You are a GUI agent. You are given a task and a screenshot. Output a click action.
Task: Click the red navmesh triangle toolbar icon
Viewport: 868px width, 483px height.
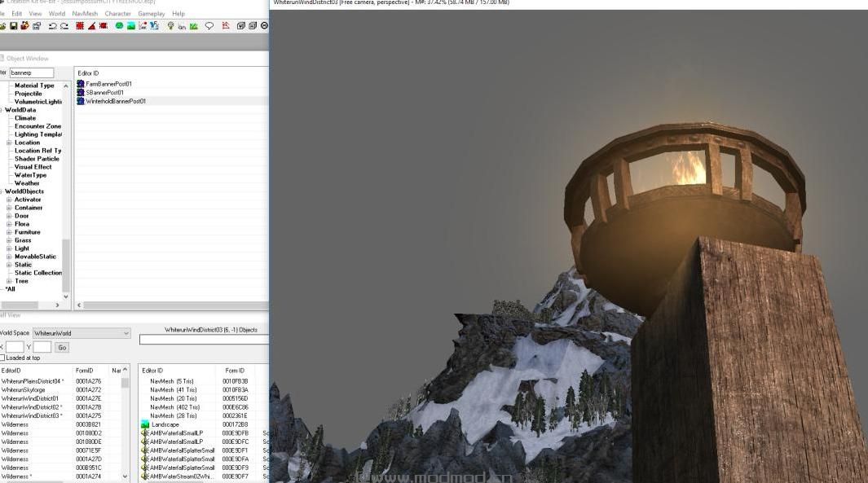pos(225,26)
